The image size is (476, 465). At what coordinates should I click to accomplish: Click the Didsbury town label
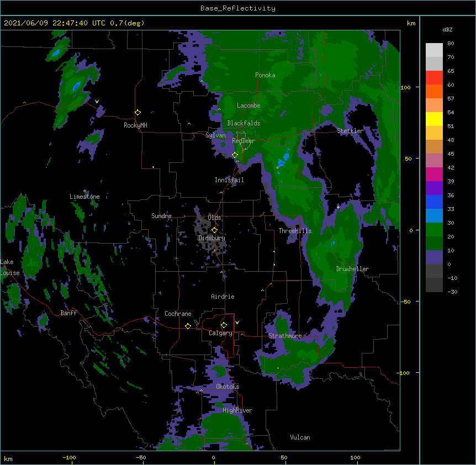211,238
